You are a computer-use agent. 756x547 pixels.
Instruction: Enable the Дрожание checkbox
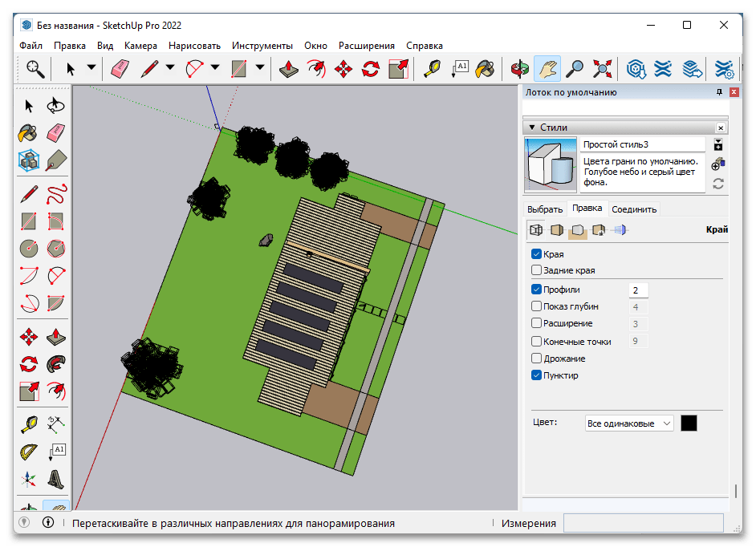point(537,359)
